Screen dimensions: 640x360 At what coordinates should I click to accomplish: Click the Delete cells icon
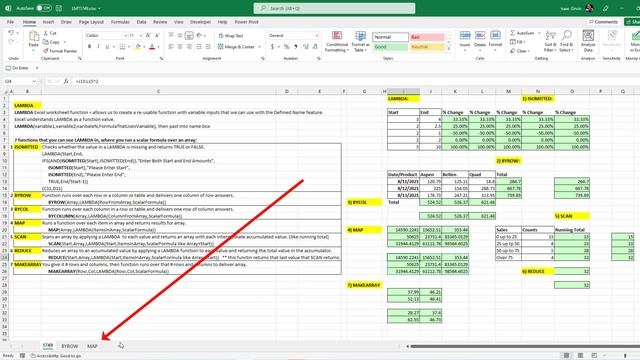pyautogui.click(x=480, y=36)
